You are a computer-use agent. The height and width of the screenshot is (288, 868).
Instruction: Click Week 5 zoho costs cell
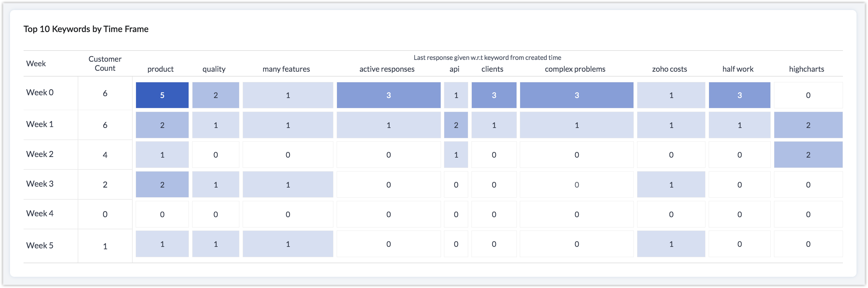(671, 244)
